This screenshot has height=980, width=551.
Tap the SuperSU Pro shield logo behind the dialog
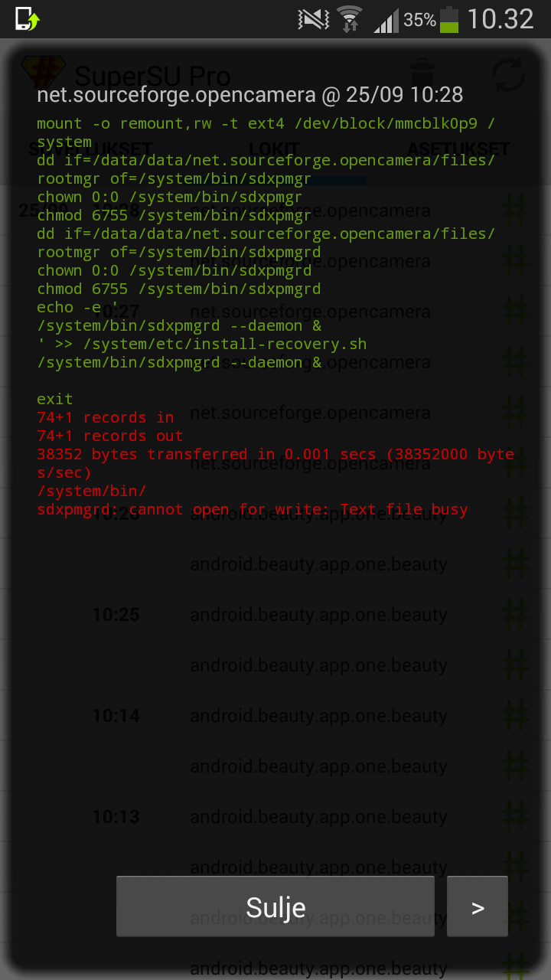(44, 75)
